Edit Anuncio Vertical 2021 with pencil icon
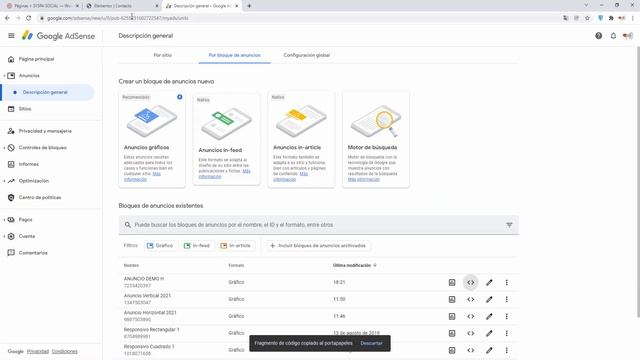This screenshot has height=360, width=640. [489, 299]
